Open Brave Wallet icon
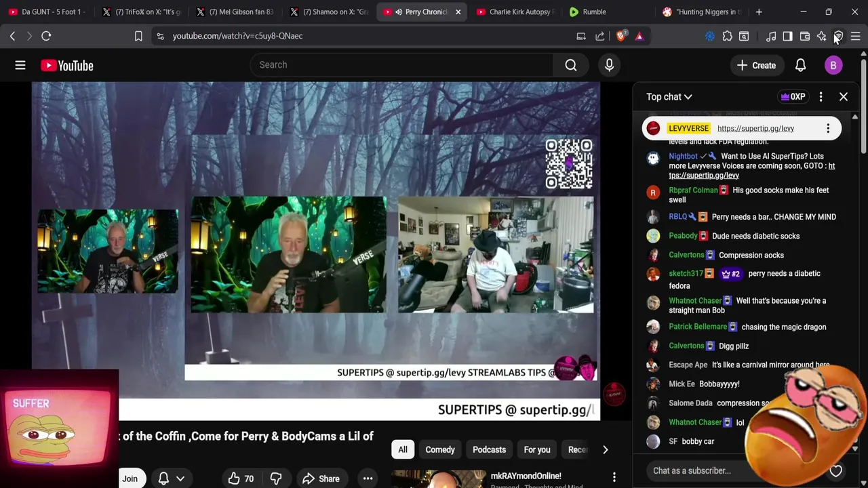Viewport: 868px width, 488px height. coord(805,36)
